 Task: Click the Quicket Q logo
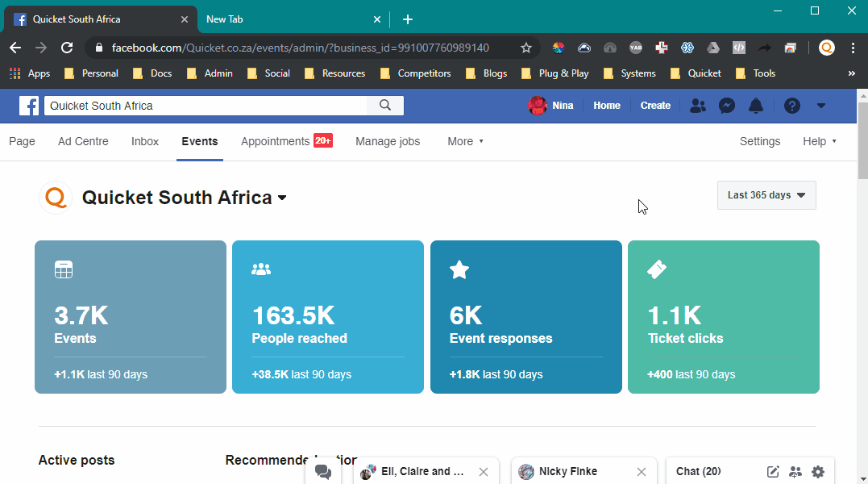(x=56, y=197)
